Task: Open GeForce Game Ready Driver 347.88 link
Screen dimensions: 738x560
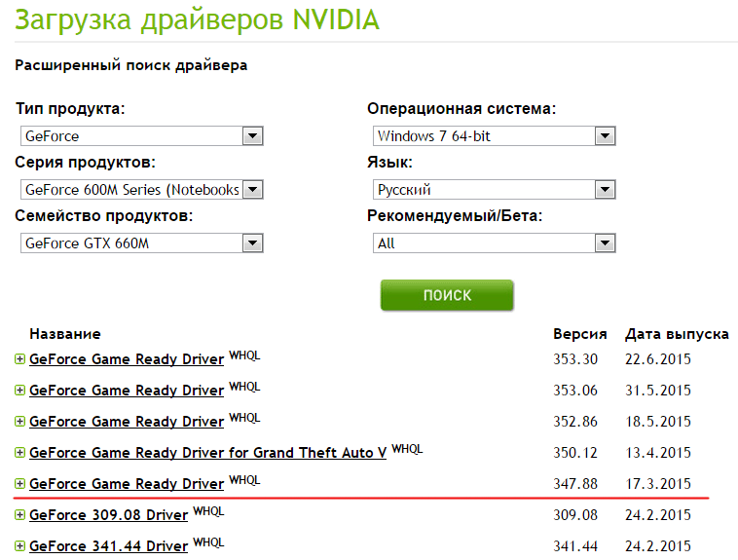Action: [127, 484]
